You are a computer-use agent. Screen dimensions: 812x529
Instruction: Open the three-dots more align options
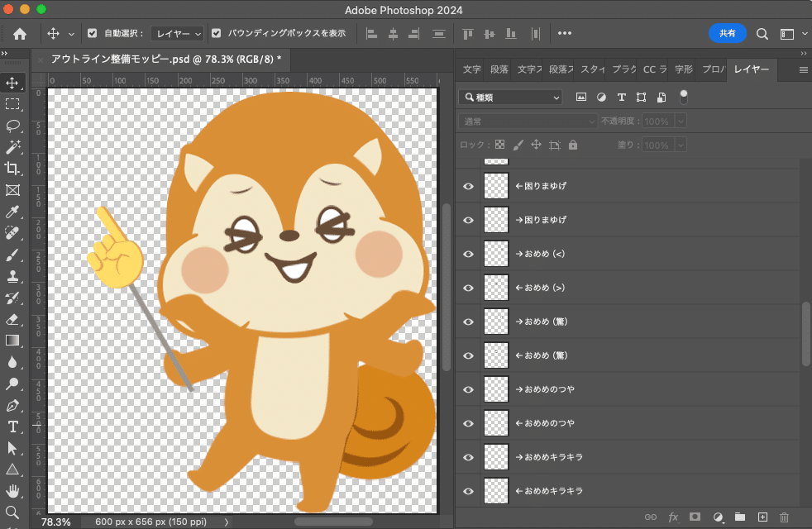(565, 33)
